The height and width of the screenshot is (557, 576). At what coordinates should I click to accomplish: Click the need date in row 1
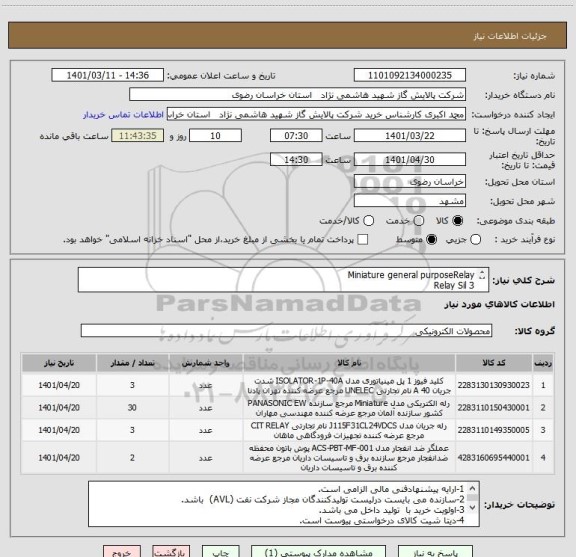(59, 385)
